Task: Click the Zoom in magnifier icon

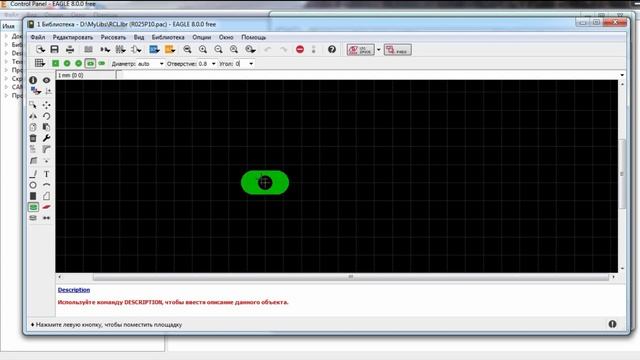Action: [x=203, y=49]
